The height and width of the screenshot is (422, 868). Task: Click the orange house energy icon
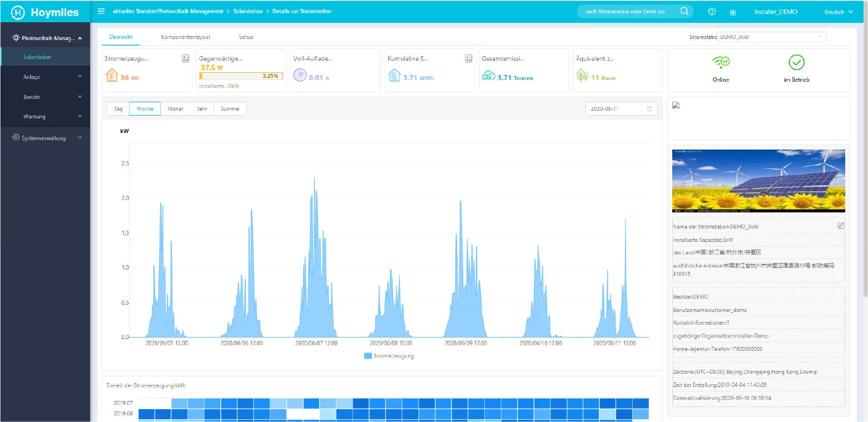tap(111, 75)
